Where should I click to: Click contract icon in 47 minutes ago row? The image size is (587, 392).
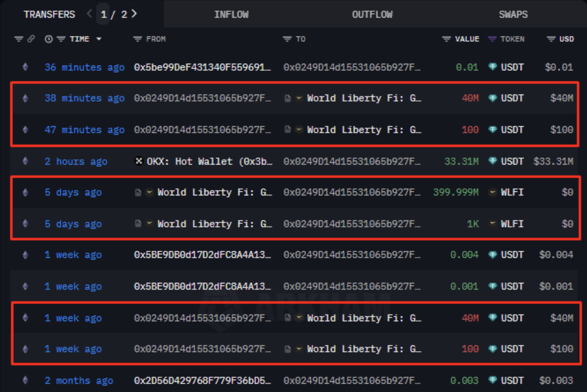pos(288,130)
